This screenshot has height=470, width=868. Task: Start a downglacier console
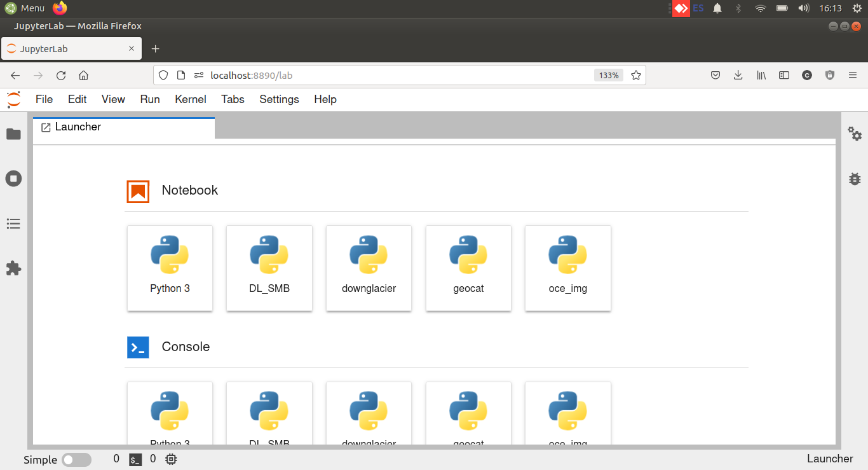coord(369,413)
